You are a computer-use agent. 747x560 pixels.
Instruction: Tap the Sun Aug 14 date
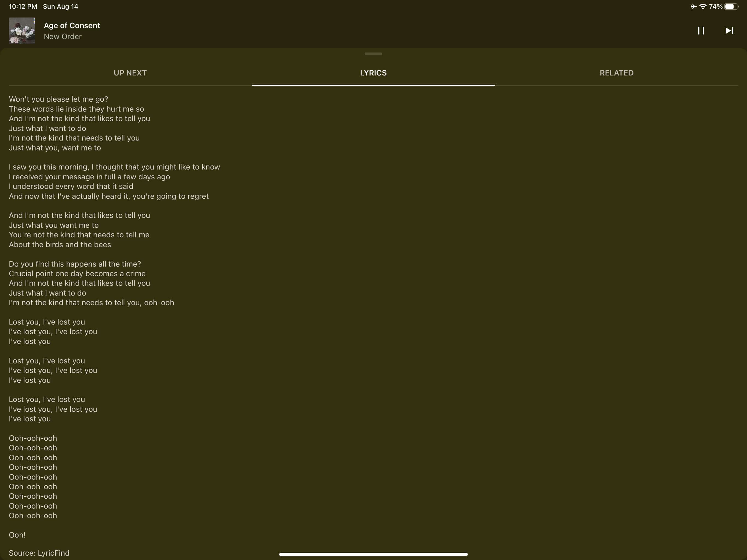point(60,6)
